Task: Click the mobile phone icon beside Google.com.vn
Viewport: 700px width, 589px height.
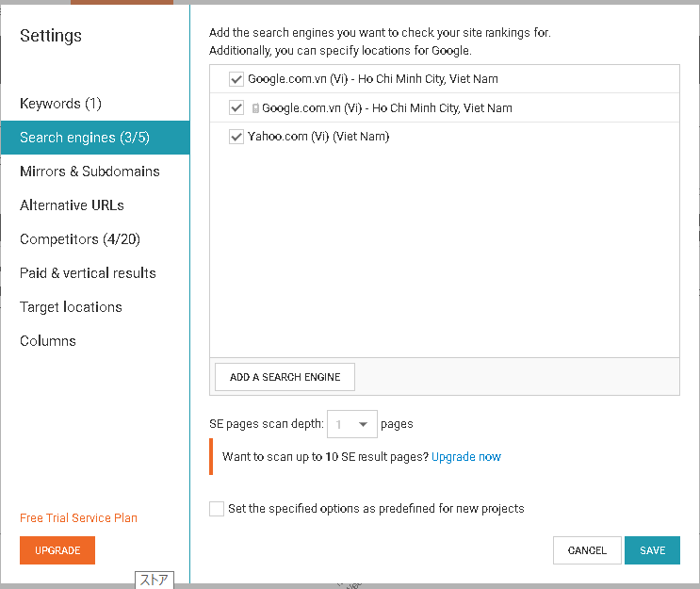Action: 255,108
